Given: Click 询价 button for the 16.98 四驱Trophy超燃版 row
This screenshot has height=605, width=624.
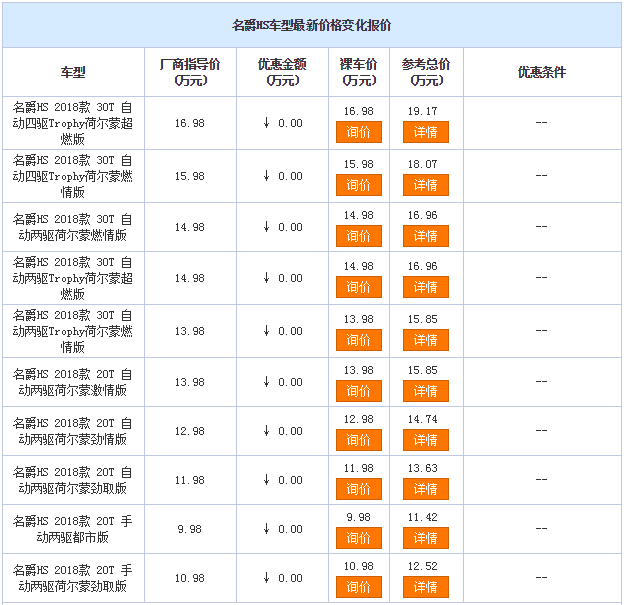Looking at the screenshot, I should pyautogui.click(x=359, y=132).
